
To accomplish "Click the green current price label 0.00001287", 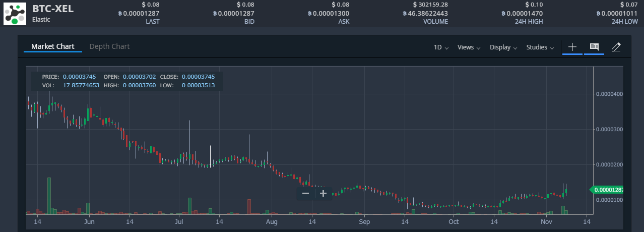I will coord(608,190).
